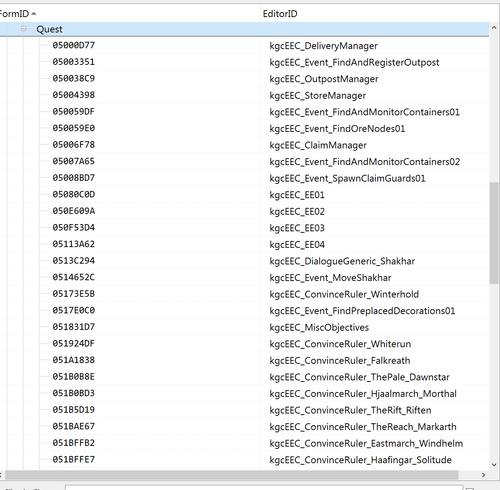This screenshot has width=500, height=490.
Task: Select FormID 0514652C row
Action: 244,277
